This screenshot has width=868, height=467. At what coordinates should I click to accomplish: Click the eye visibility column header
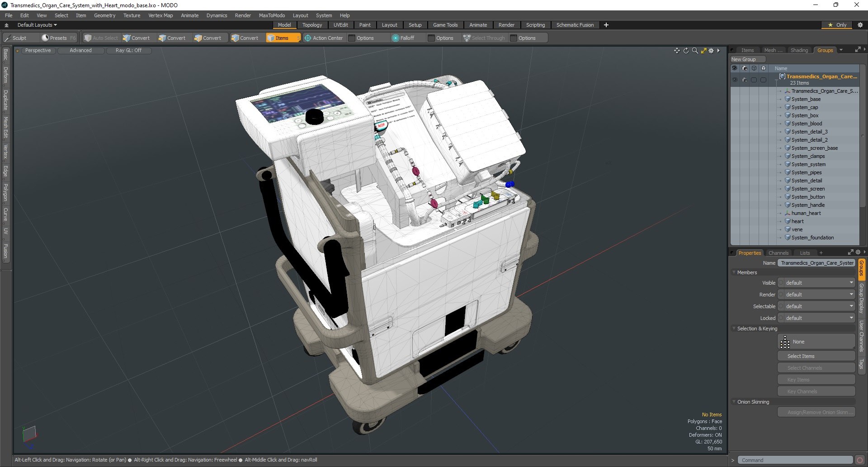pyautogui.click(x=735, y=68)
